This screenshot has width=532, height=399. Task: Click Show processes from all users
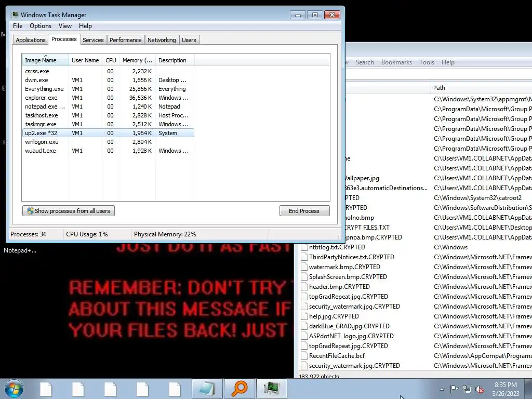[x=69, y=211]
